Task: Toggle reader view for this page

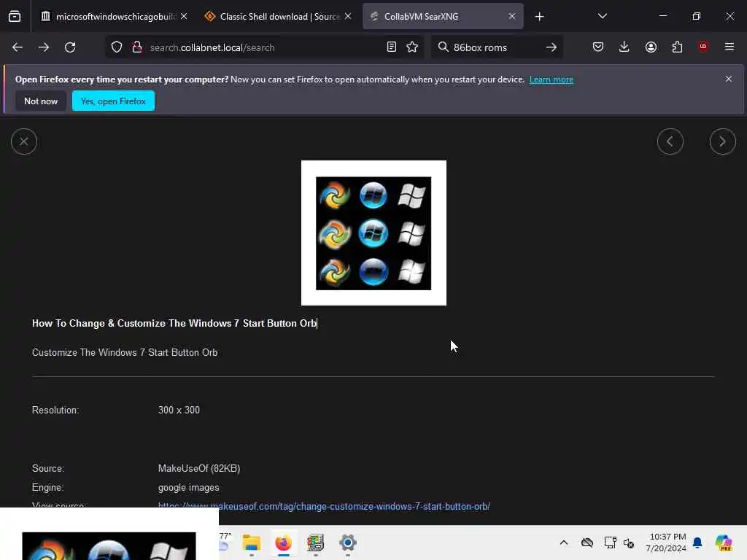Action: (x=392, y=47)
